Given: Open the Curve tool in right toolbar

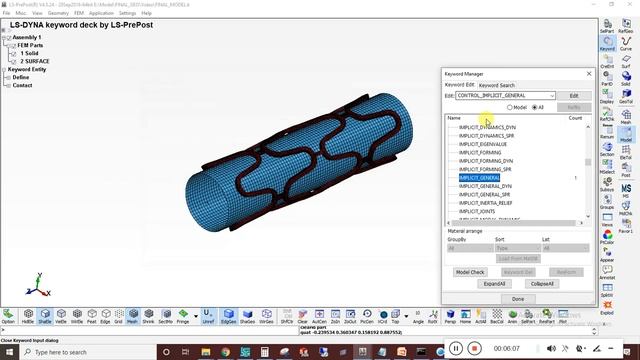Looking at the screenshot, I should click(x=626, y=44).
